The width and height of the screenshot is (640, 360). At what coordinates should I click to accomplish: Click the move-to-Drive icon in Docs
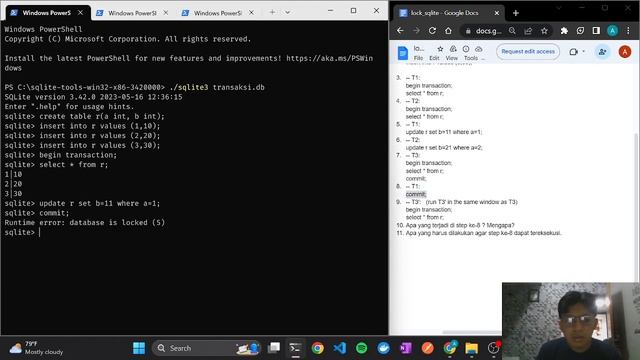[453, 49]
